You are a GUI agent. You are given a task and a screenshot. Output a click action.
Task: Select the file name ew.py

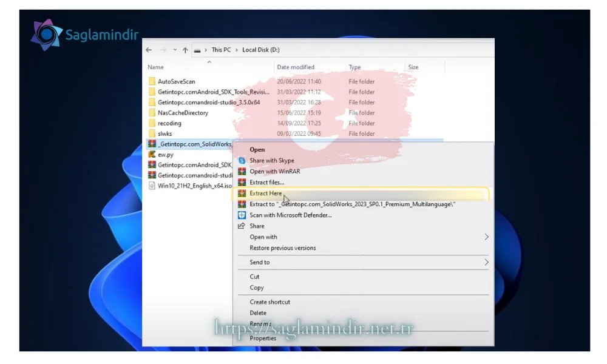point(165,155)
